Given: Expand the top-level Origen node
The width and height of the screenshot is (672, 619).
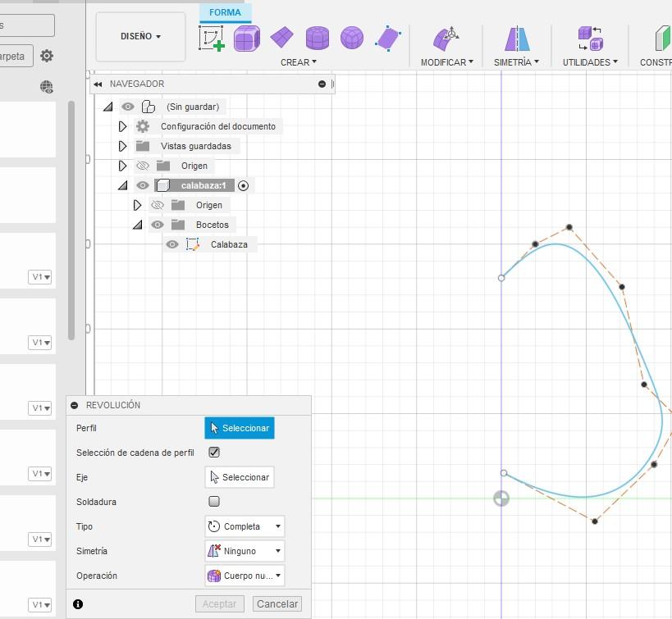Looking at the screenshot, I should pyautogui.click(x=122, y=166).
